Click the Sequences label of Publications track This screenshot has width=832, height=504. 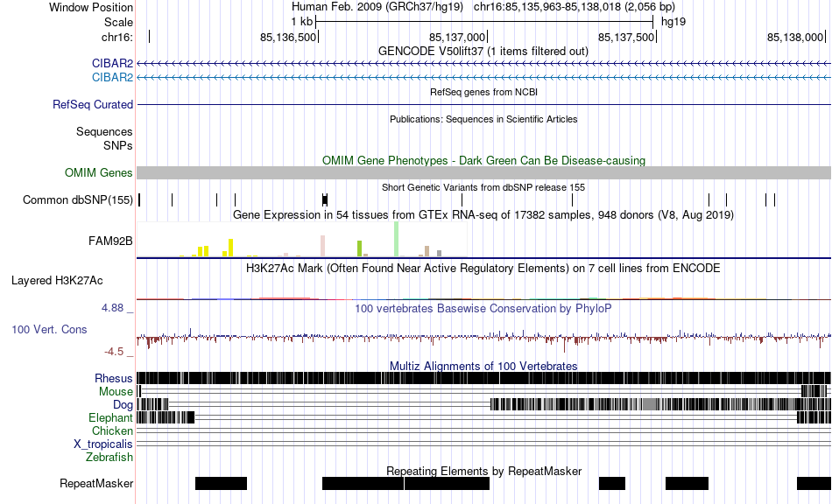(104, 131)
